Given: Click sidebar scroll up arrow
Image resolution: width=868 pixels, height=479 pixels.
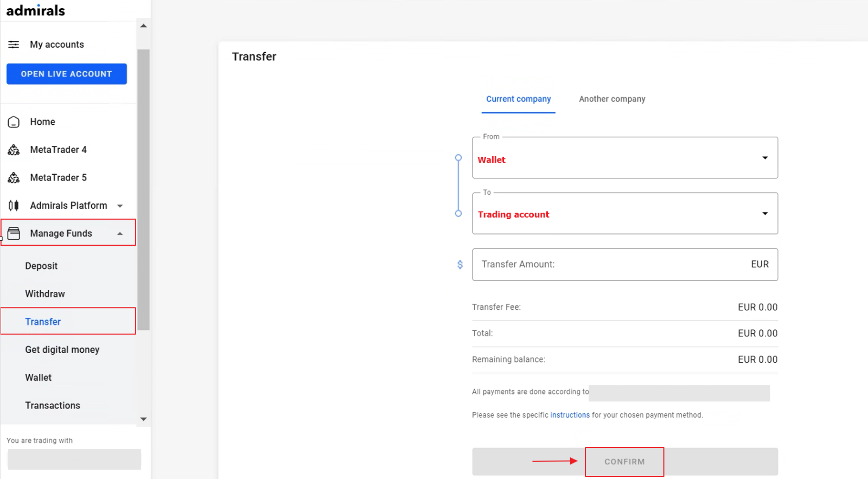Looking at the screenshot, I should click(143, 25).
